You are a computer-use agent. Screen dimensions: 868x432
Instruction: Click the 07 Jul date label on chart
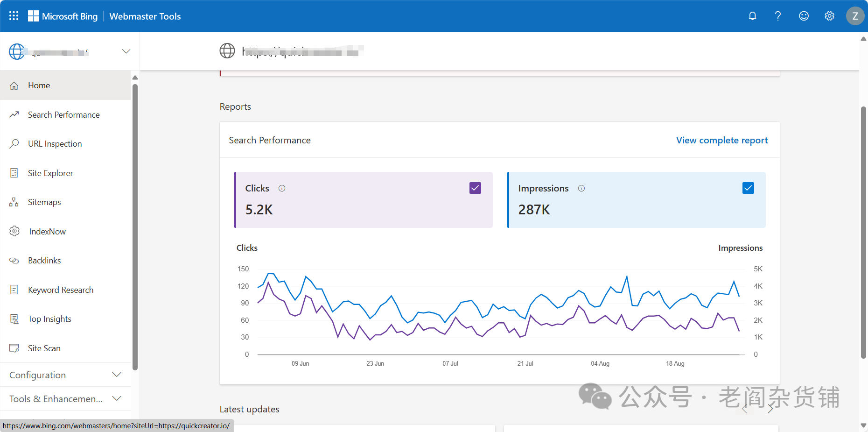(x=450, y=363)
